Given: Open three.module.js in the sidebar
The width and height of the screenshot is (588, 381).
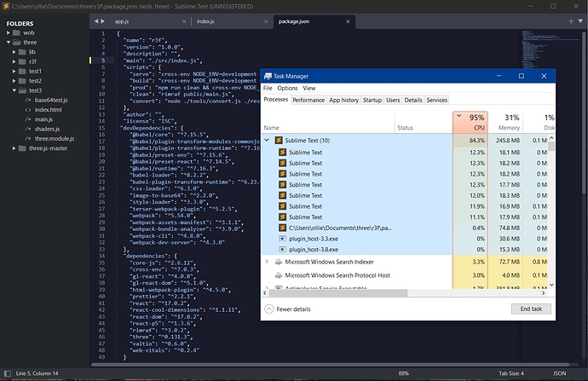Looking at the screenshot, I should 55,139.
